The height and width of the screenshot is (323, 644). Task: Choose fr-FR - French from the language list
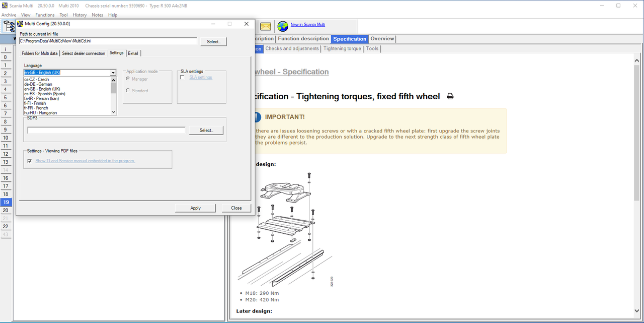click(x=36, y=108)
